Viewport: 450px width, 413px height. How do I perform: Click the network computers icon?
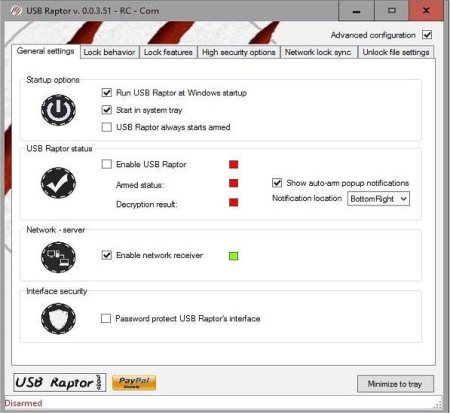pos(58,257)
